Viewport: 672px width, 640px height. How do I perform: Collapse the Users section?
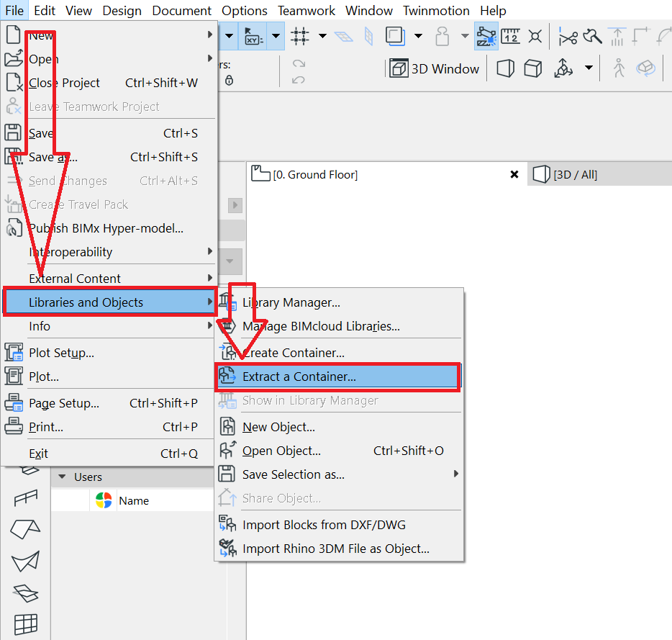(x=62, y=477)
